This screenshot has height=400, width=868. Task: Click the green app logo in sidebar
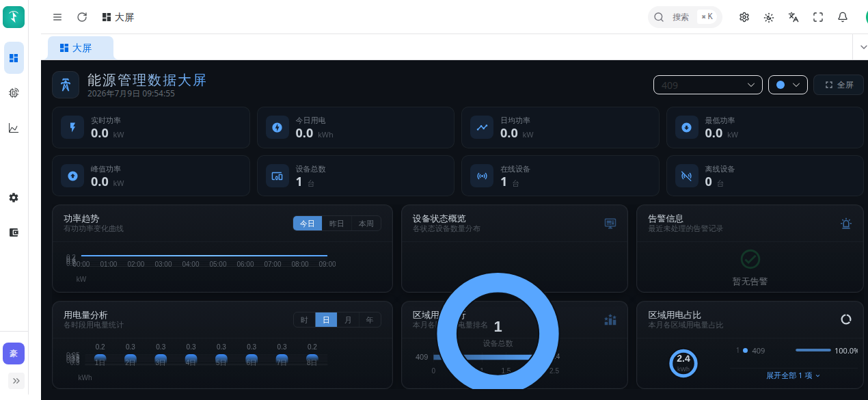(x=14, y=17)
